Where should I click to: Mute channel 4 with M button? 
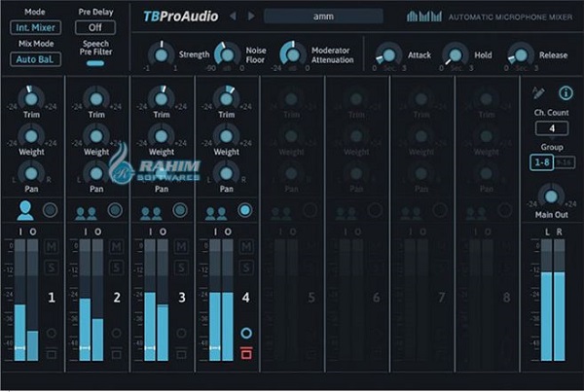(x=246, y=246)
